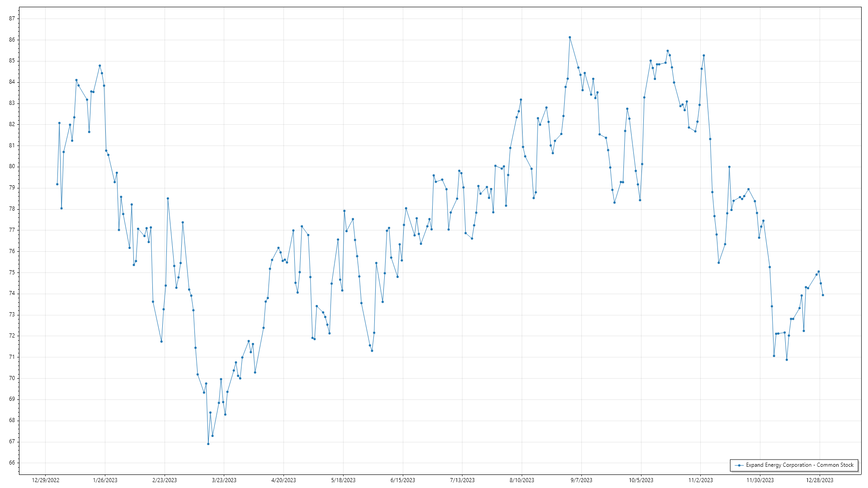The height and width of the screenshot is (488, 868).
Task: Select the 3/23/2023 x-axis date label
Action: coord(224,480)
